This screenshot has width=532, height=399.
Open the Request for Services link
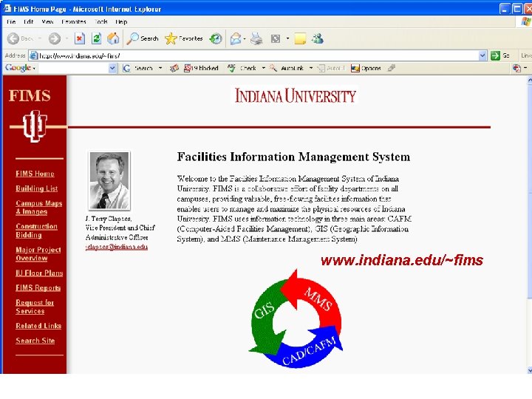pos(35,307)
